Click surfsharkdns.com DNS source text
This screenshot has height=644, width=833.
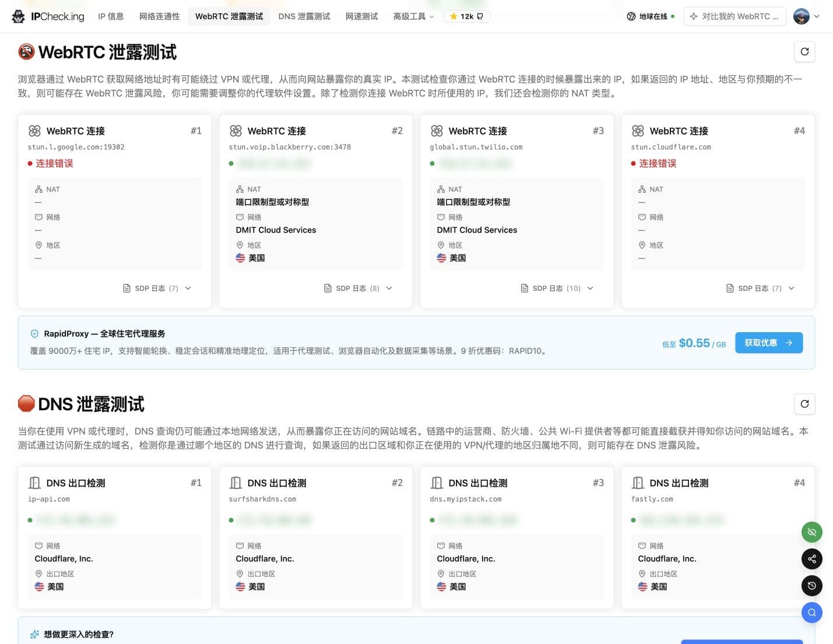click(262, 499)
